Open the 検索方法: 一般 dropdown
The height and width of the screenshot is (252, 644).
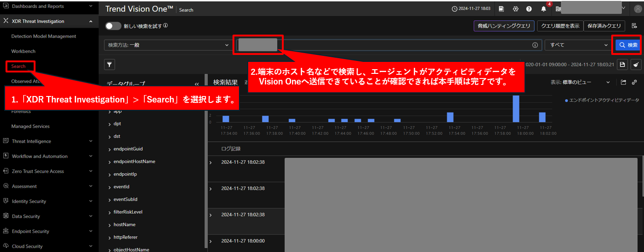pos(168,45)
